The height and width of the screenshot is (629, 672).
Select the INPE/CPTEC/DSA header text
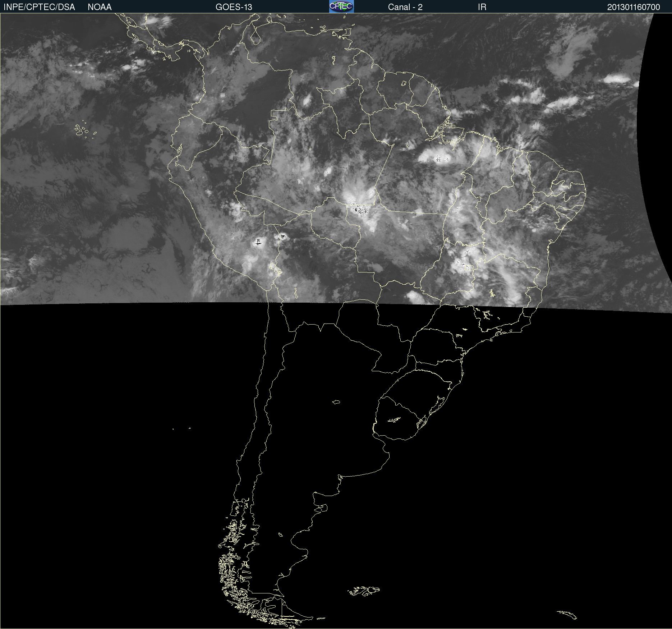pyautogui.click(x=39, y=7)
